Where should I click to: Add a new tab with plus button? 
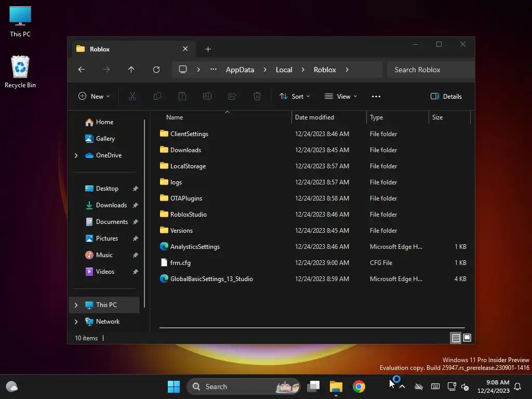[x=208, y=49]
